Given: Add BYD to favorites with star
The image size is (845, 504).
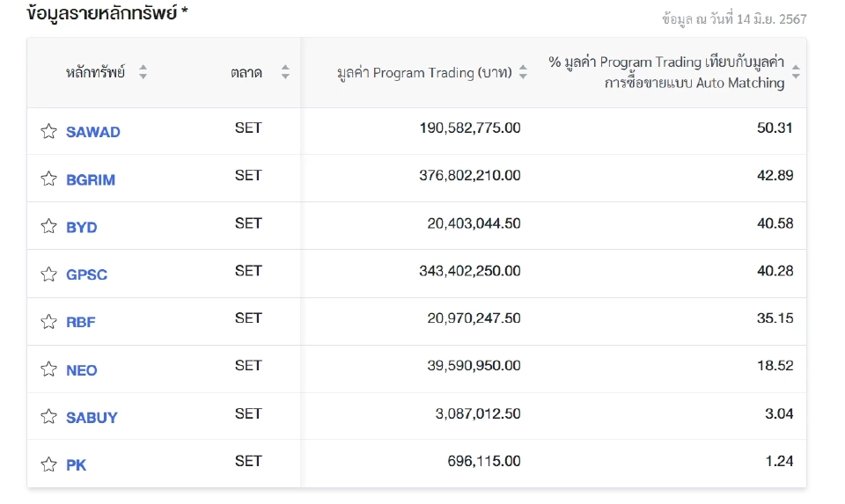Looking at the screenshot, I should tap(48, 226).
